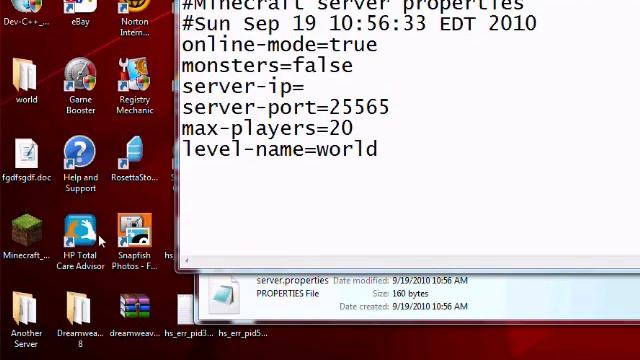Click the Date modified value 9/19/2010 10:56 AM
Image resolution: width=640 pixels, height=360 pixels.
(x=430, y=280)
